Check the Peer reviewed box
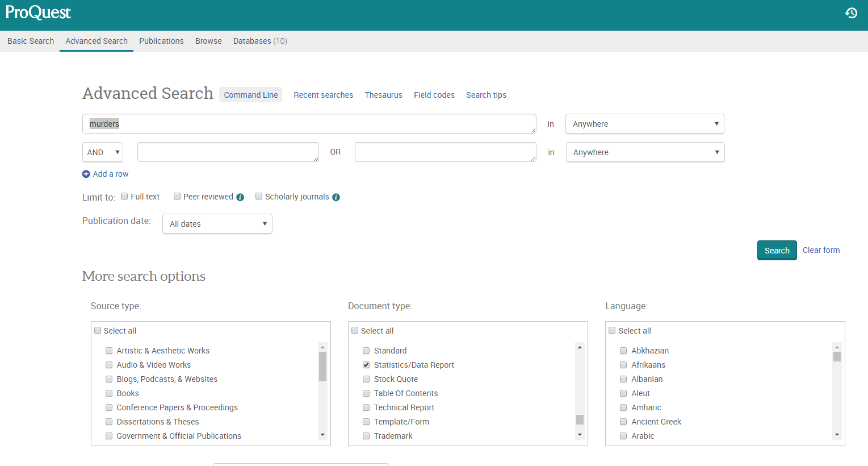868x466 pixels. [x=177, y=196]
